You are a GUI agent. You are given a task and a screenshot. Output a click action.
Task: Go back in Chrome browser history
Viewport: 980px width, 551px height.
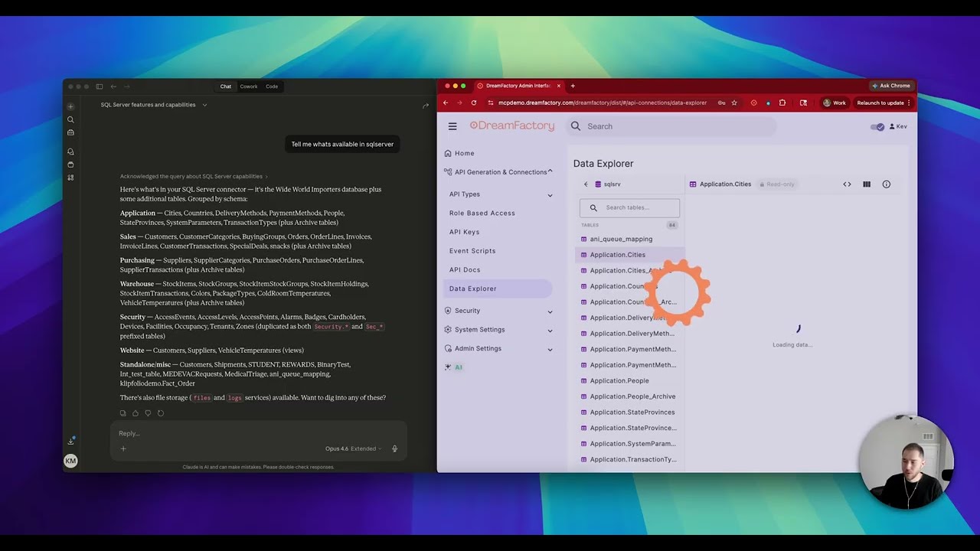(446, 103)
